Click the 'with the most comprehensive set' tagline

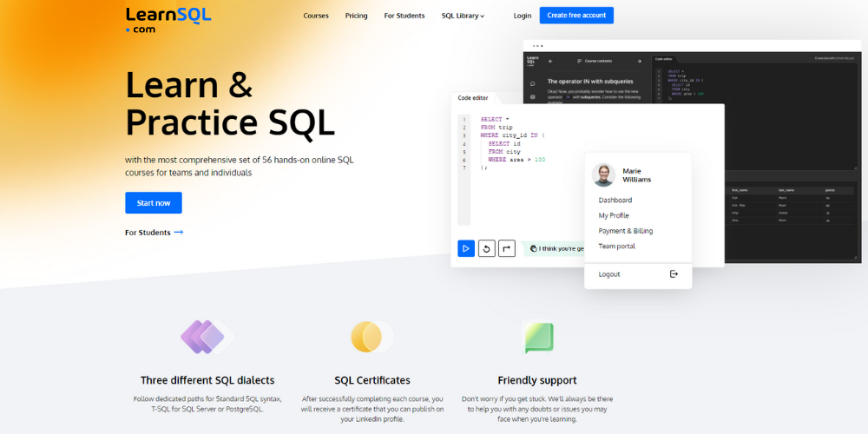click(x=240, y=166)
